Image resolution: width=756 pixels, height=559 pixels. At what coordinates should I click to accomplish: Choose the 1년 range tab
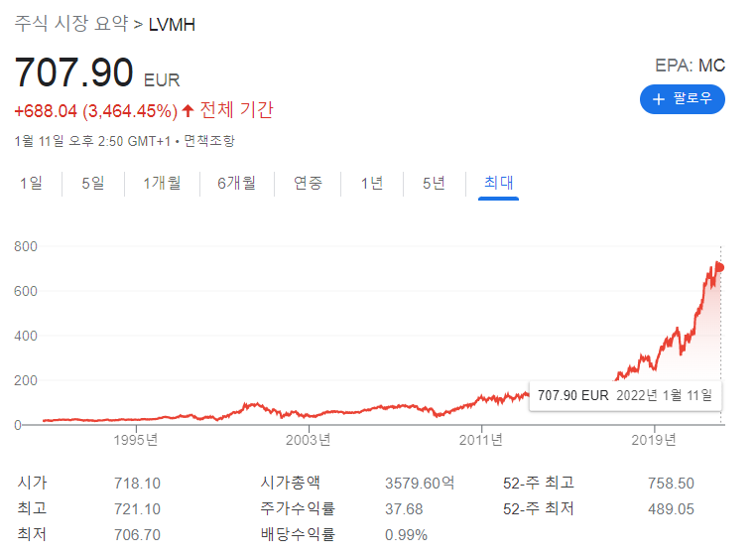click(372, 184)
